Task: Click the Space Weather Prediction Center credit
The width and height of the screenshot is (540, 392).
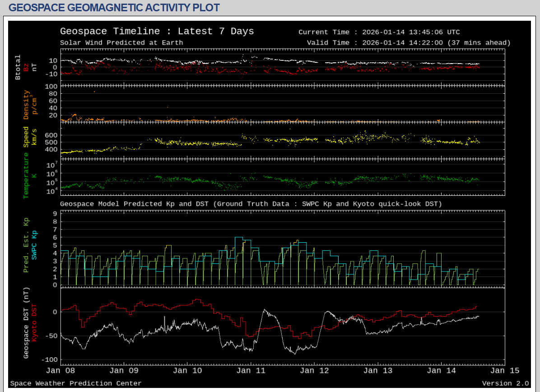Action: [x=76, y=383]
